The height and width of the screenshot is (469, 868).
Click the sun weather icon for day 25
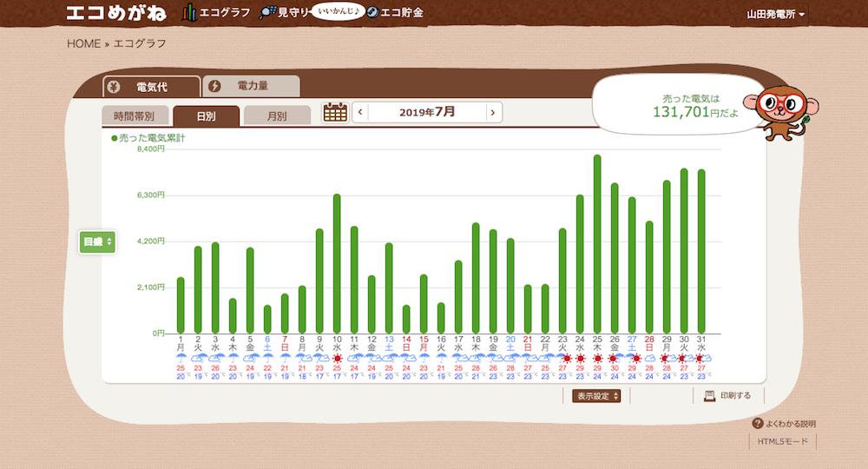click(597, 358)
